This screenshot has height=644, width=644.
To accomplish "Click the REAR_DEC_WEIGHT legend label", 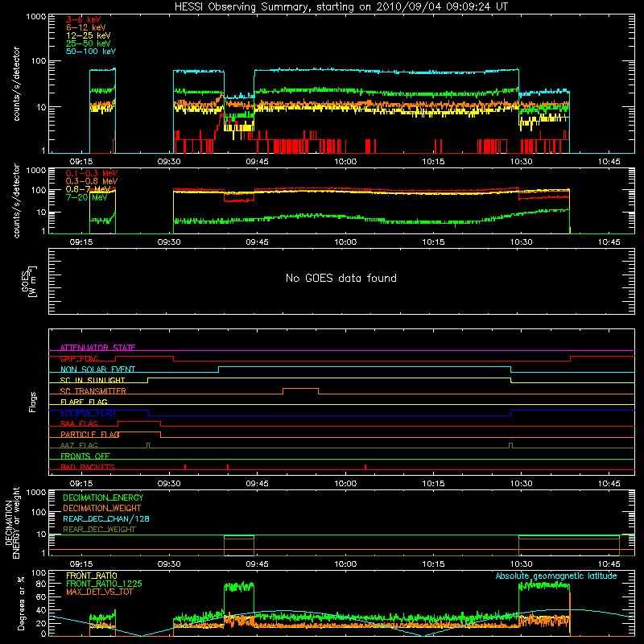I will (99, 530).
